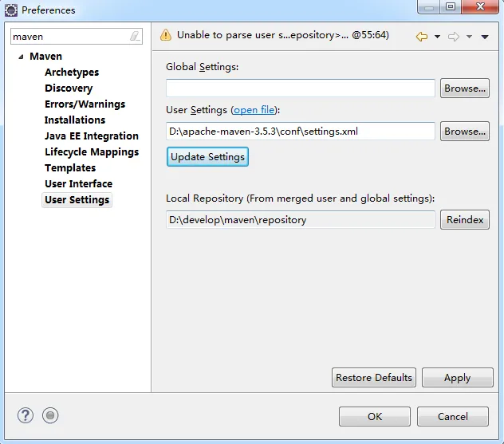Open the Installations preferences page
Viewport: 504px width, 444px height.
75,120
